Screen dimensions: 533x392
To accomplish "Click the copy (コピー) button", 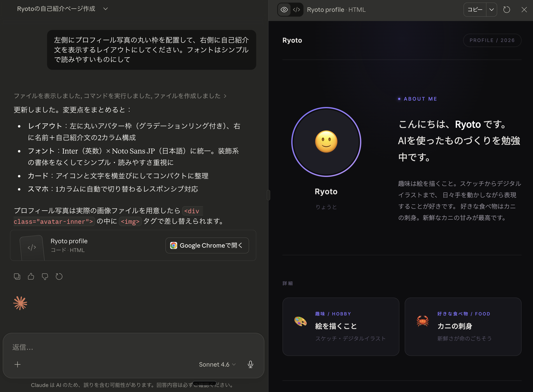I will point(475,10).
